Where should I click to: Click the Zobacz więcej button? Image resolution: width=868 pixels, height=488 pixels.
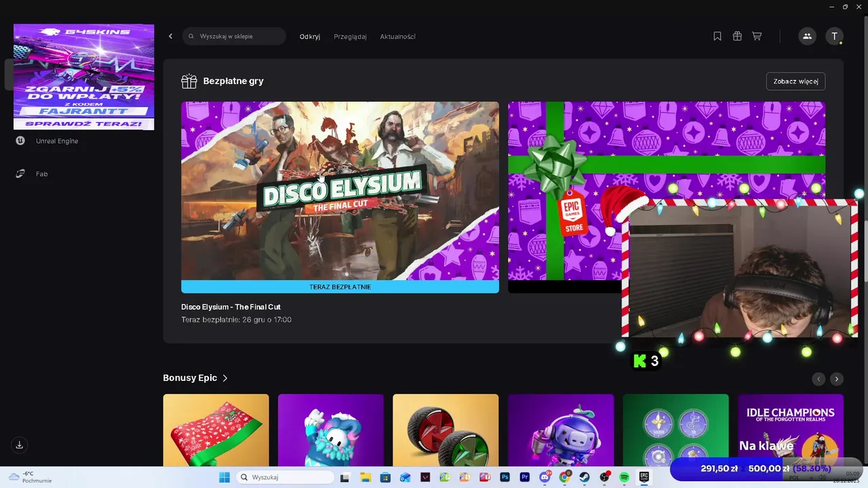click(795, 81)
